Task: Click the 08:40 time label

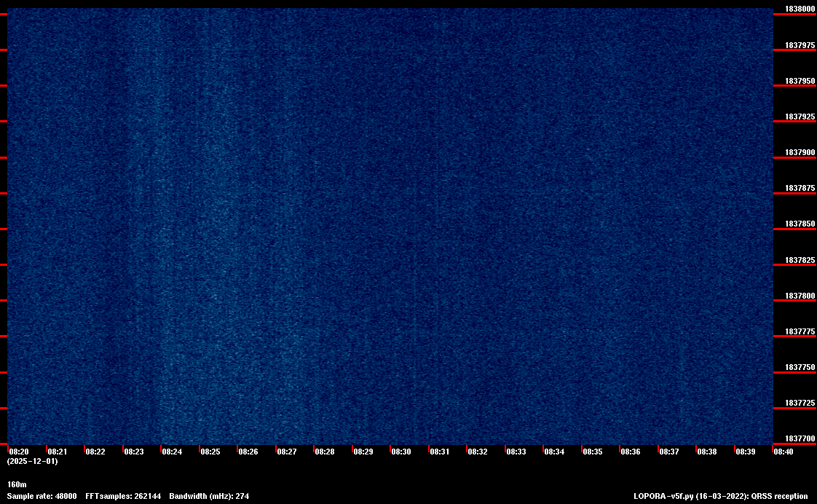Action: pyautogui.click(x=784, y=452)
